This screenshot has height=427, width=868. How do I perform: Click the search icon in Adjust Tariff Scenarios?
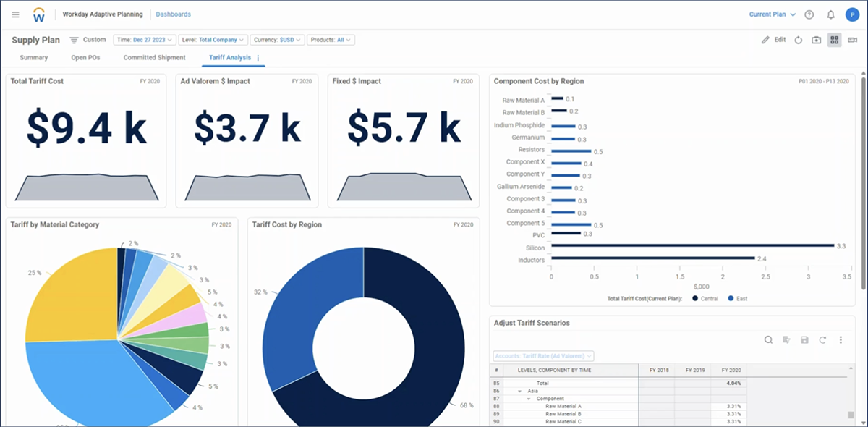click(x=768, y=339)
